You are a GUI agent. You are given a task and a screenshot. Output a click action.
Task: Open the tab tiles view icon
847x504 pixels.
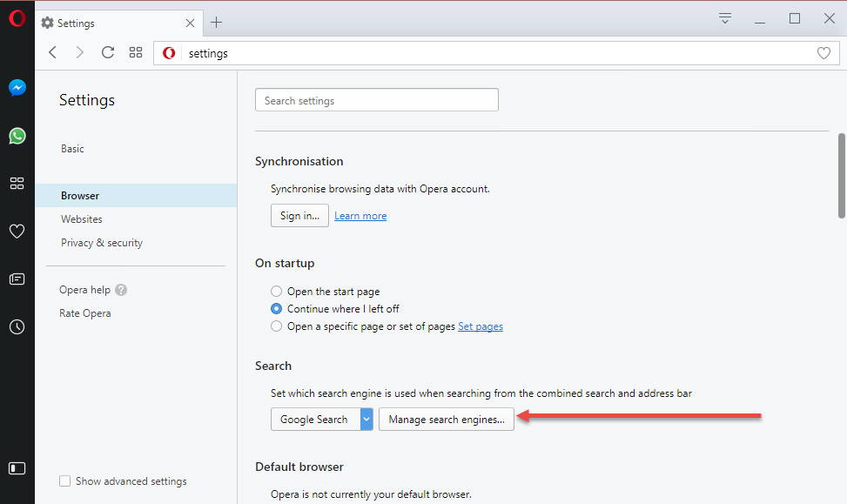tap(135, 52)
